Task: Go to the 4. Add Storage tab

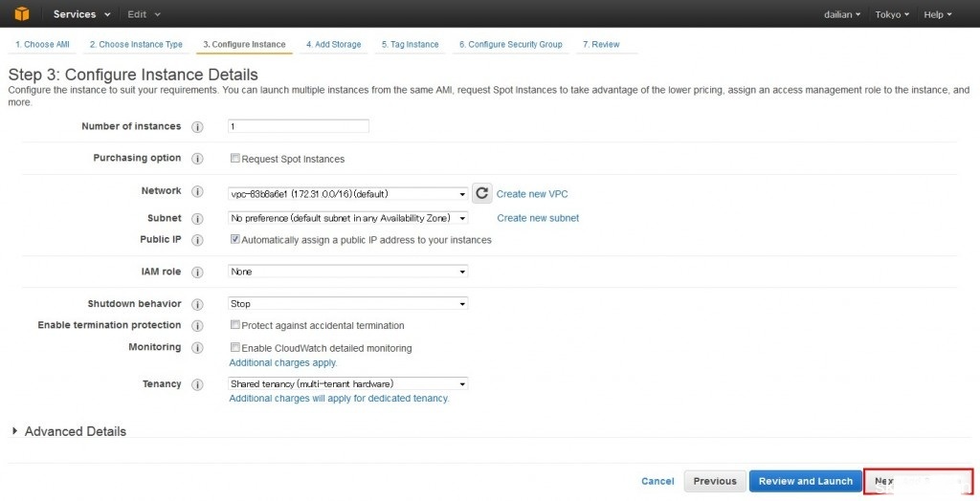Action: tap(334, 44)
